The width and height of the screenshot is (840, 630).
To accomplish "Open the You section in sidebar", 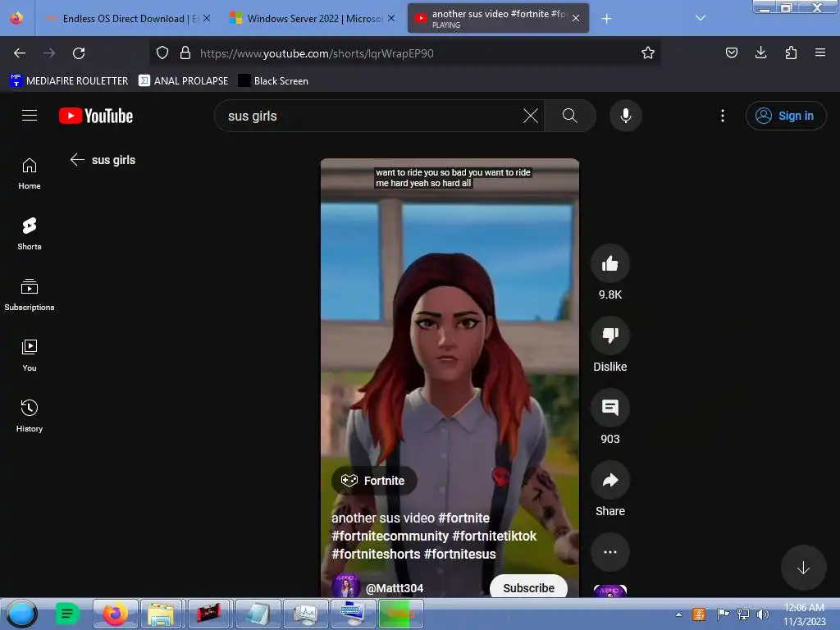I will pos(30,356).
